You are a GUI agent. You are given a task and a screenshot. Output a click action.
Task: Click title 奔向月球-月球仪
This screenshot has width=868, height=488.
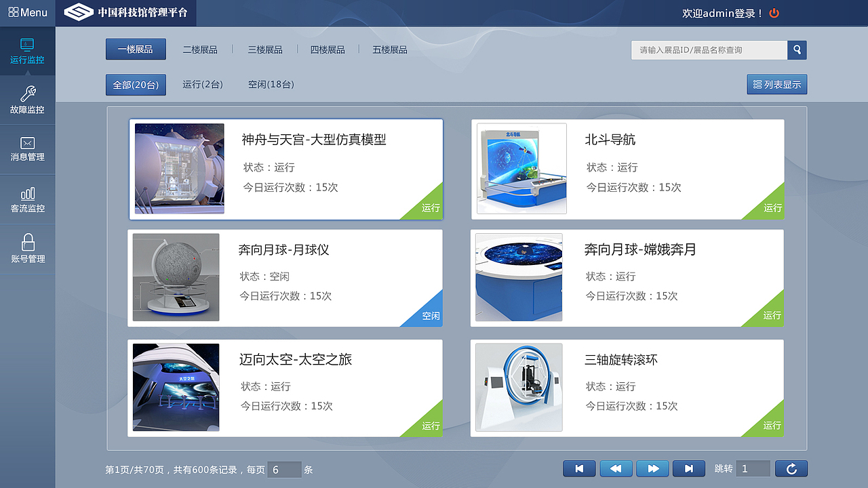[x=283, y=249]
